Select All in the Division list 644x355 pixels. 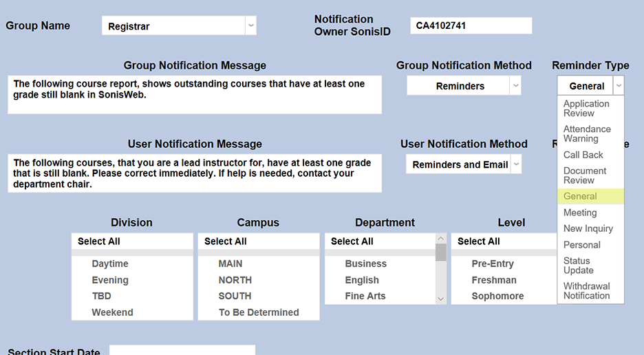point(132,241)
